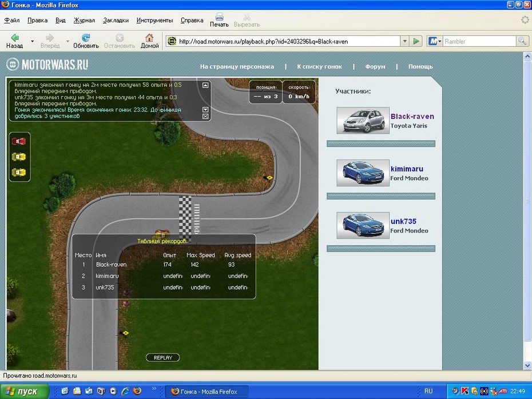Open the Помощь help link
The image size is (532, 399).
pyautogui.click(x=420, y=66)
